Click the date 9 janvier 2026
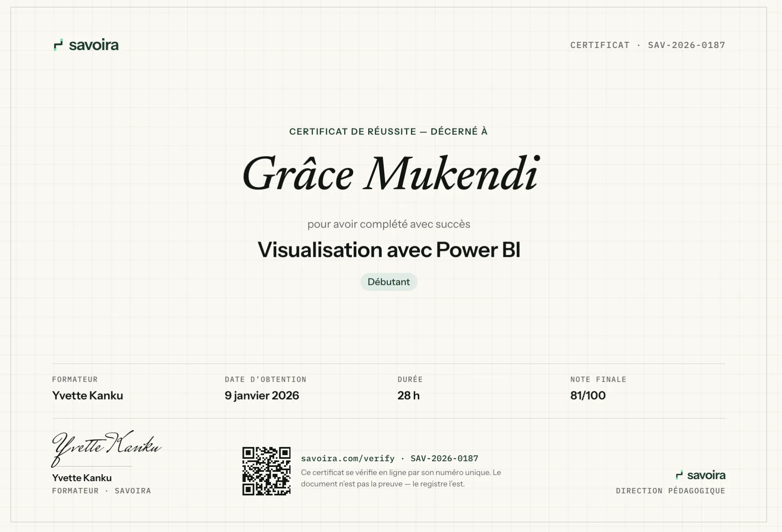Screen dimensions: 782x532 [262, 395]
